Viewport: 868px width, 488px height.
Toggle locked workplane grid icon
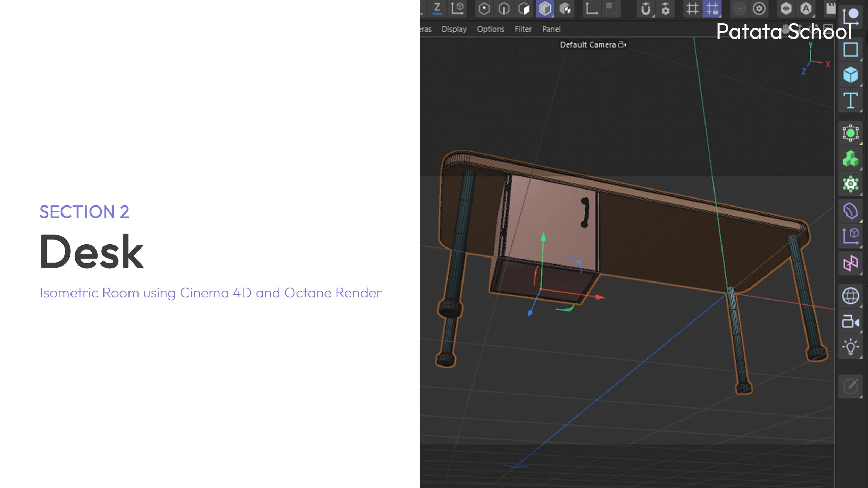(712, 9)
